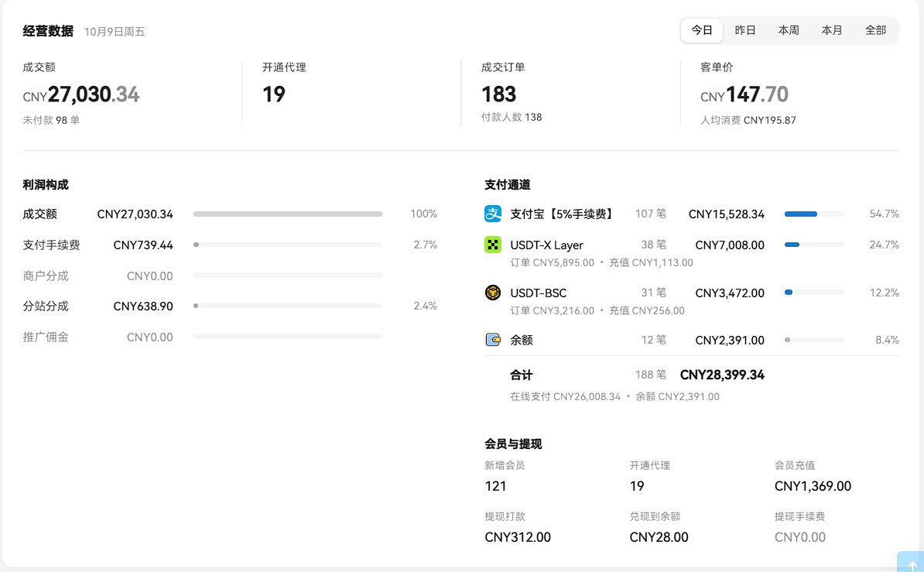Click the 合计 total CNY28,399.34

tap(722, 375)
